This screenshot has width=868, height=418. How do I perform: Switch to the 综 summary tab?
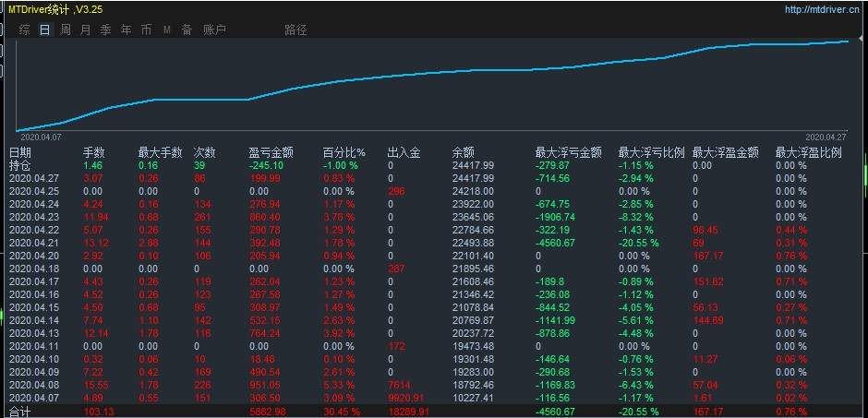pyautogui.click(x=24, y=30)
